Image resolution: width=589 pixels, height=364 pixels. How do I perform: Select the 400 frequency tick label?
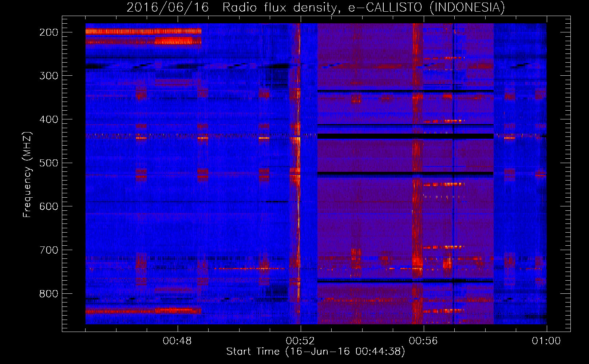49,119
